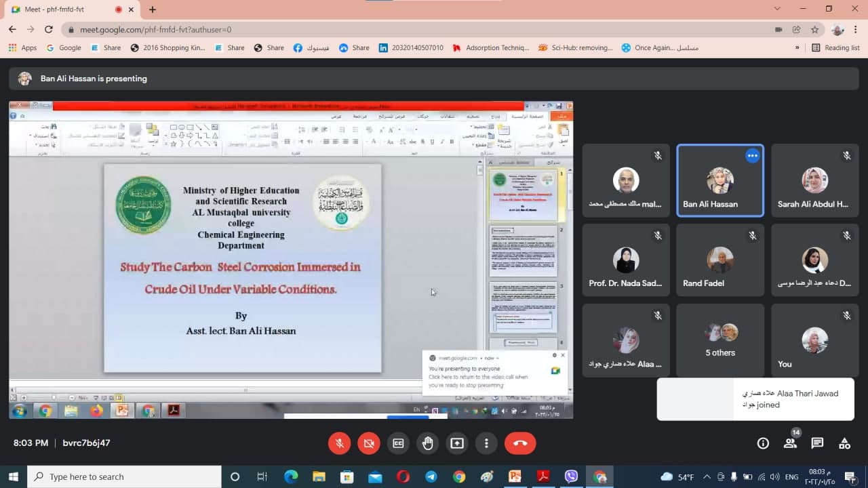Open the 2016 Shopping Kin bookmark
Viewport: 868px width, 488px height.
(167, 48)
